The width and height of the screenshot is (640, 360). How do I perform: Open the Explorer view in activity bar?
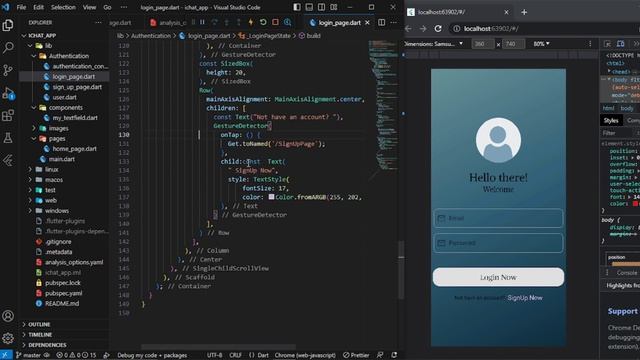tap(8, 25)
